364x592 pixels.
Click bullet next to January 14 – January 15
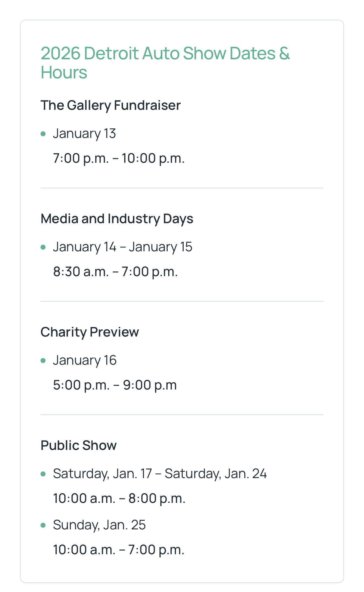(43, 247)
